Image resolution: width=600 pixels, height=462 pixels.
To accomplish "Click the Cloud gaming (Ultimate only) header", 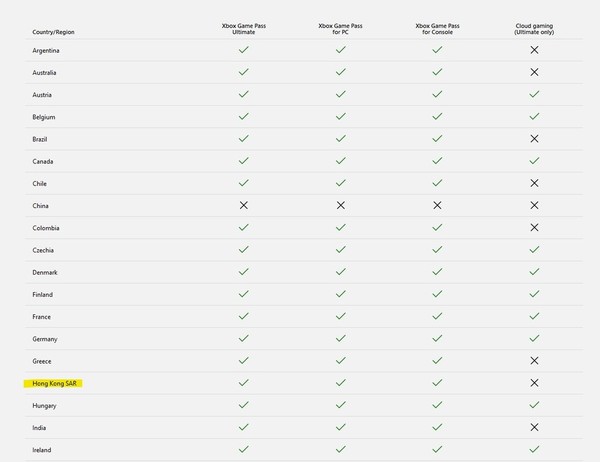I will tap(534, 27).
